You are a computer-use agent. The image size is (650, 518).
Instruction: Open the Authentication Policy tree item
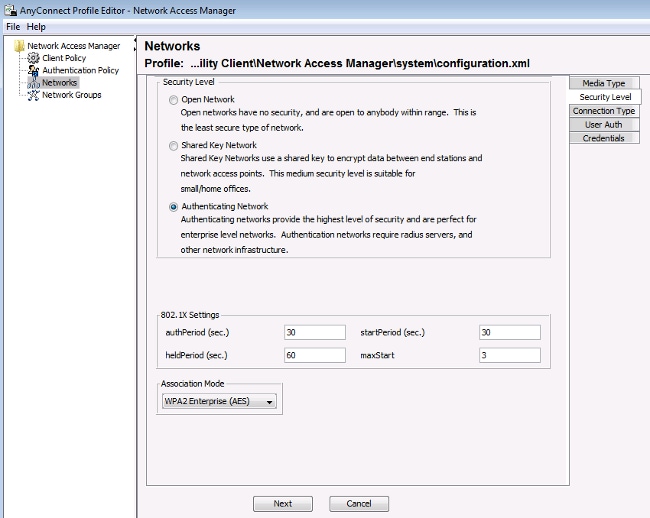tap(80, 70)
